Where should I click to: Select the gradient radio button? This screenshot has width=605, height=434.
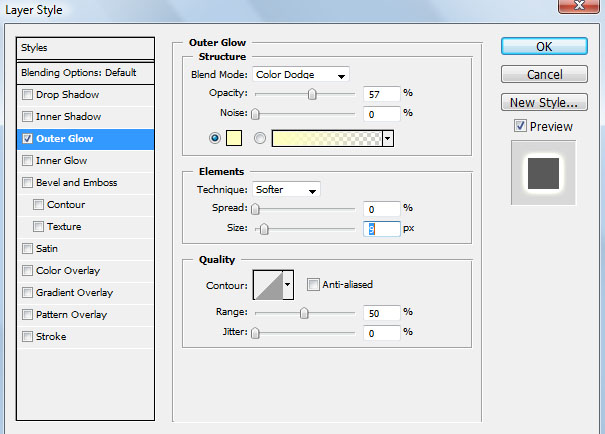[x=260, y=138]
